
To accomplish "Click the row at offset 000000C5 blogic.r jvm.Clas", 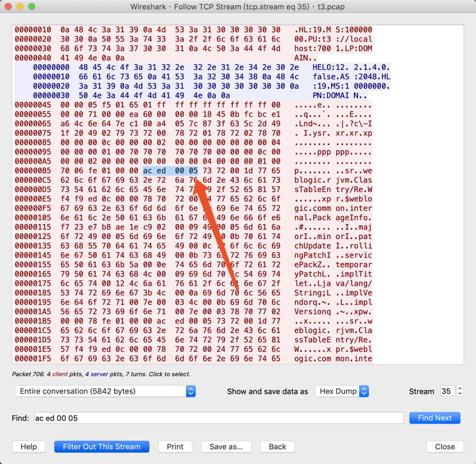I will click(193, 180).
